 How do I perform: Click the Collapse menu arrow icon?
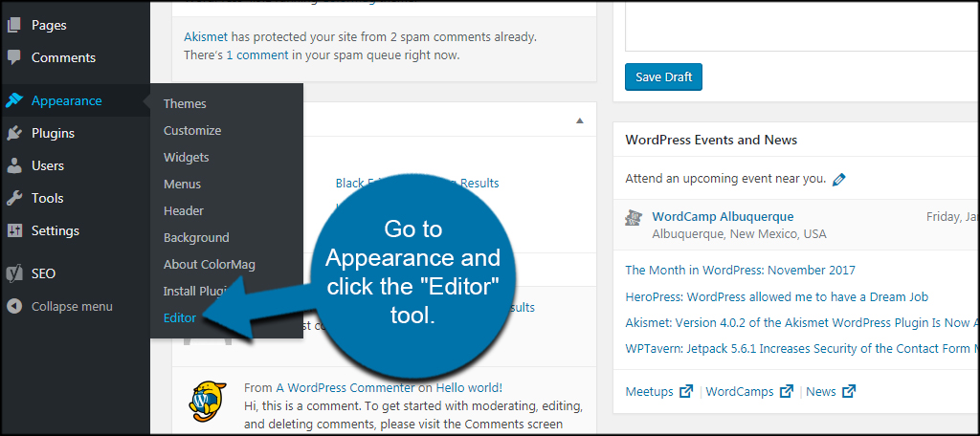click(x=13, y=307)
